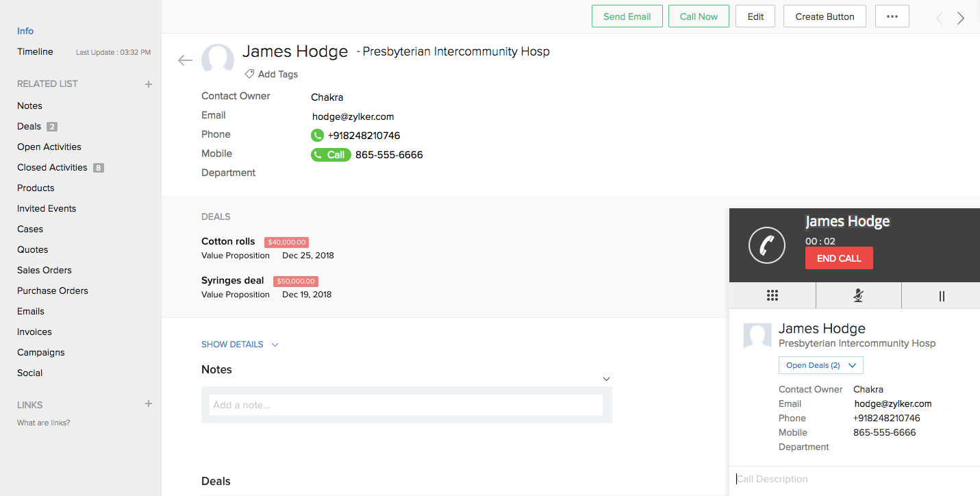Open Deals in the related list
This screenshot has height=496, width=980.
tap(29, 126)
